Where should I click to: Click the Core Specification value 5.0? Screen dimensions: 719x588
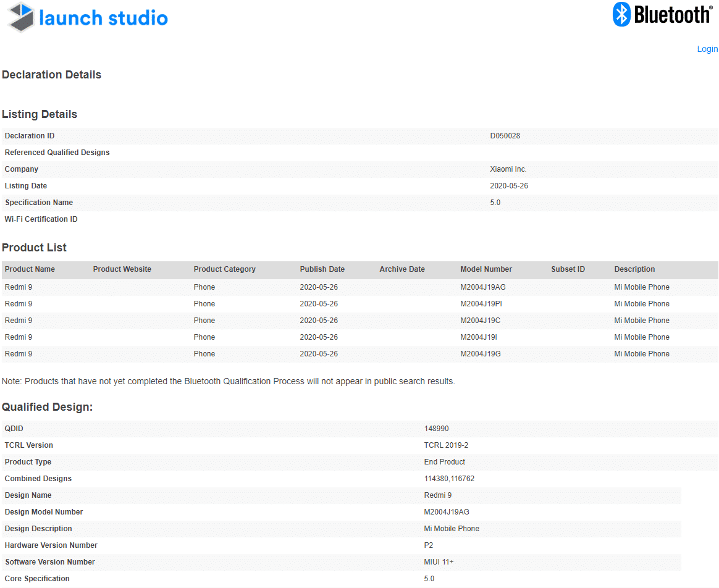[x=429, y=579]
